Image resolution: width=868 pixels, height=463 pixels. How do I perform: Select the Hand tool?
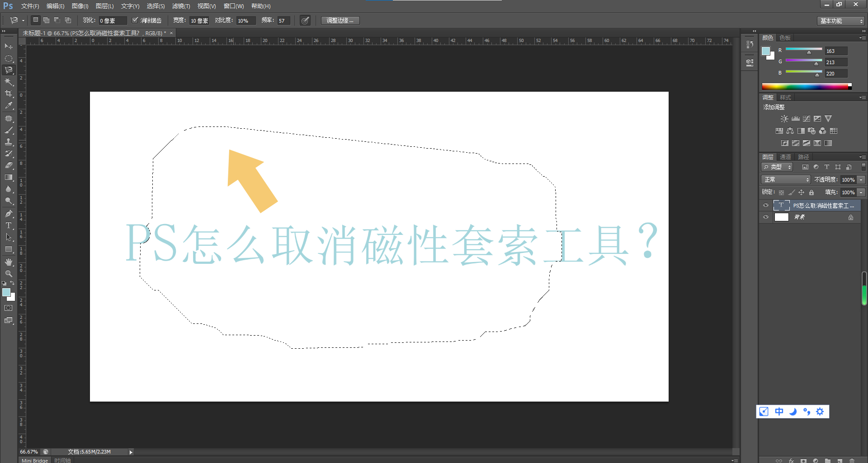9,261
